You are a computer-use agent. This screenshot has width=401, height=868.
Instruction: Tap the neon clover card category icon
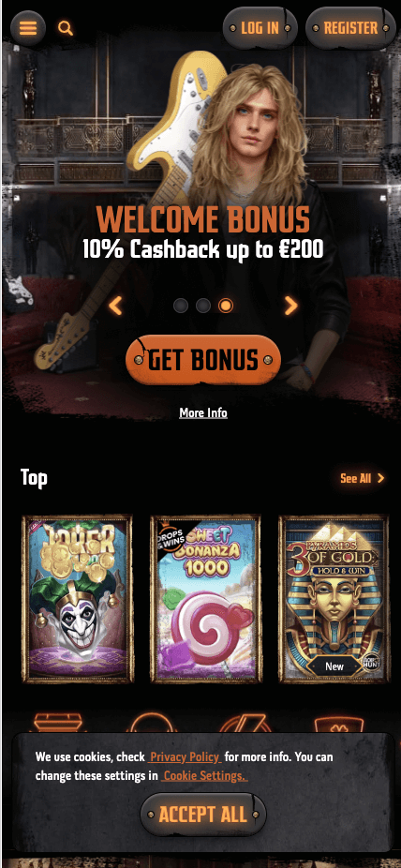[339, 723]
